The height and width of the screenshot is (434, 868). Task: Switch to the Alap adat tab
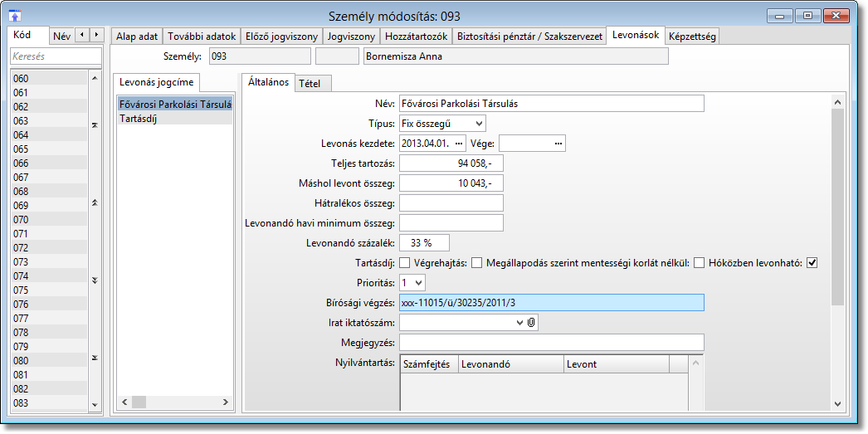click(137, 37)
